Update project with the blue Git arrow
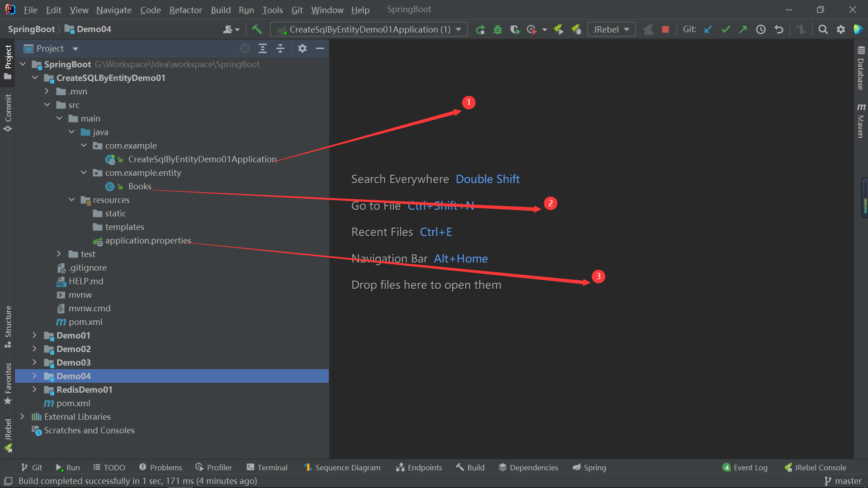The image size is (868, 488). [x=708, y=29]
